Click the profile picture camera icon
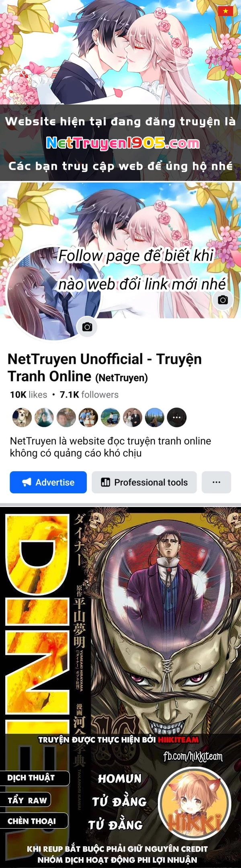Screen dimensions: 241x868 87,327
